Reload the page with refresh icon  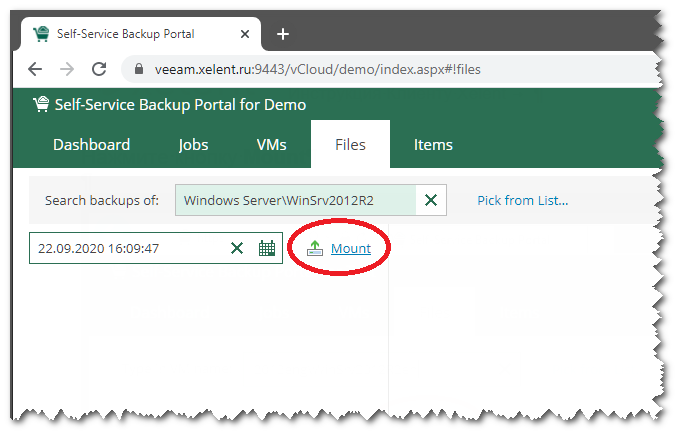pyautogui.click(x=99, y=69)
